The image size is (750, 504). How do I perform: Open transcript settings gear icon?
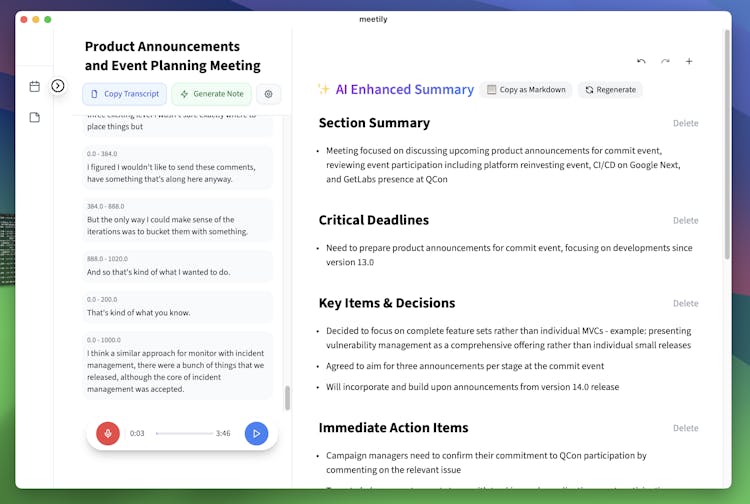click(268, 94)
